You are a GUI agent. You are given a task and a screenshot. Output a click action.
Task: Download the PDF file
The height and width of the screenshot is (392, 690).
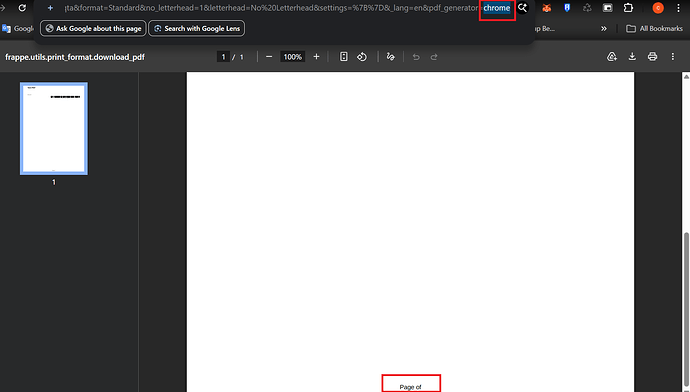tap(632, 57)
